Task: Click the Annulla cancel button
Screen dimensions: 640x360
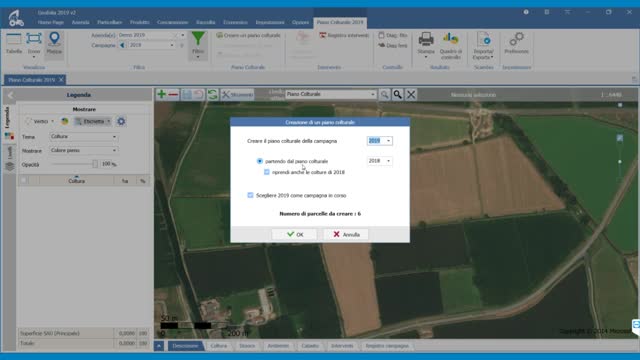Action: point(346,234)
